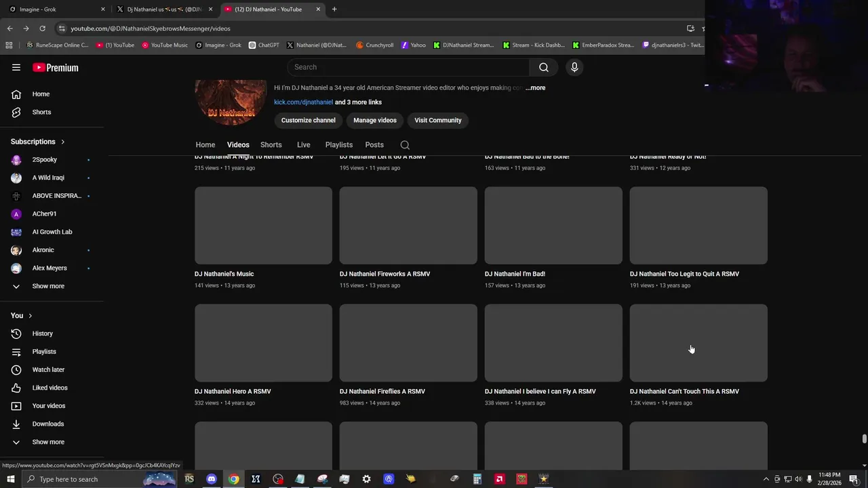The height and width of the screenshot is (488, 868).
Task: Click the Customize channel button
Action: pos(309,121)
